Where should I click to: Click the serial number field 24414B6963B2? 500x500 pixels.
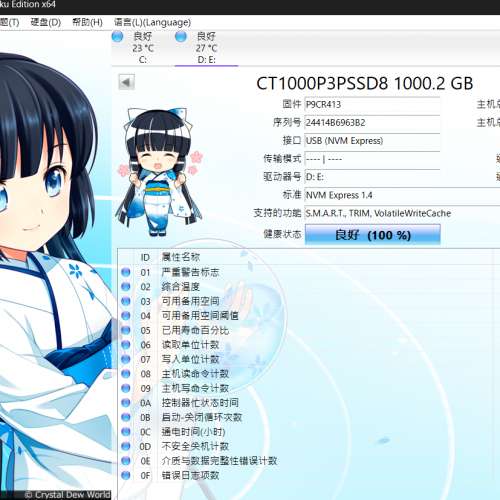(x=372, y=123)
